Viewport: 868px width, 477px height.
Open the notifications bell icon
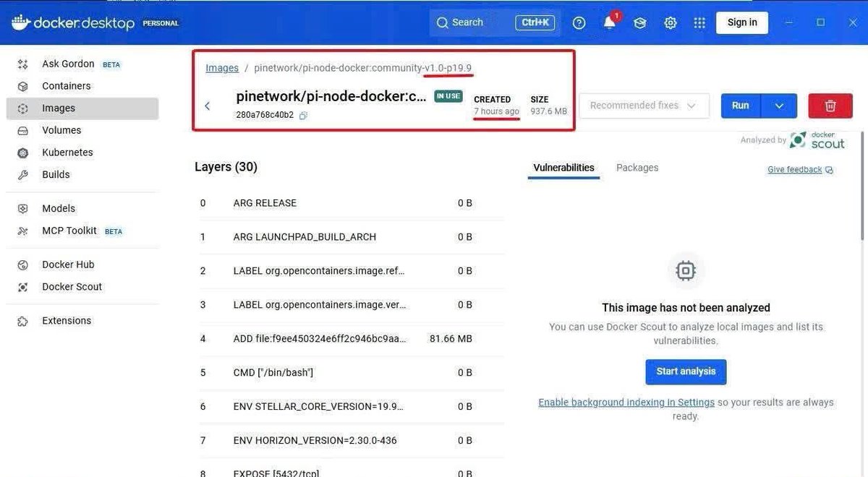pyautogui.click(x=609, y=22)
